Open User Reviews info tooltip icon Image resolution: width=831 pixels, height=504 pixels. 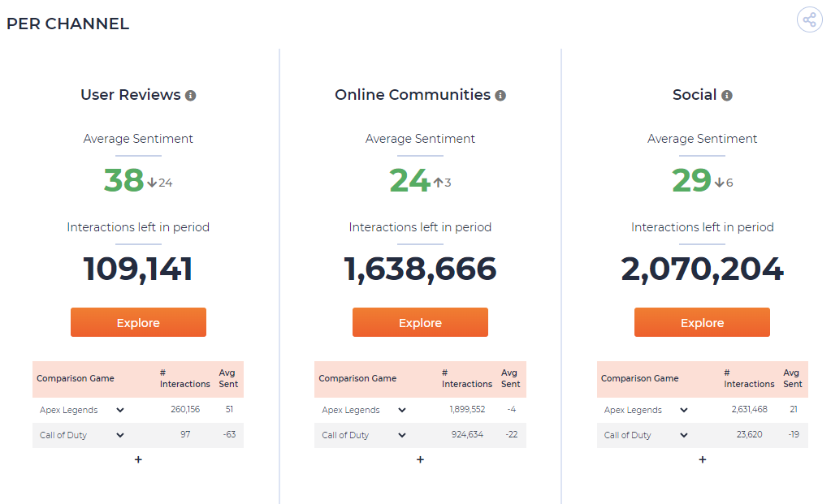[190, 95]
